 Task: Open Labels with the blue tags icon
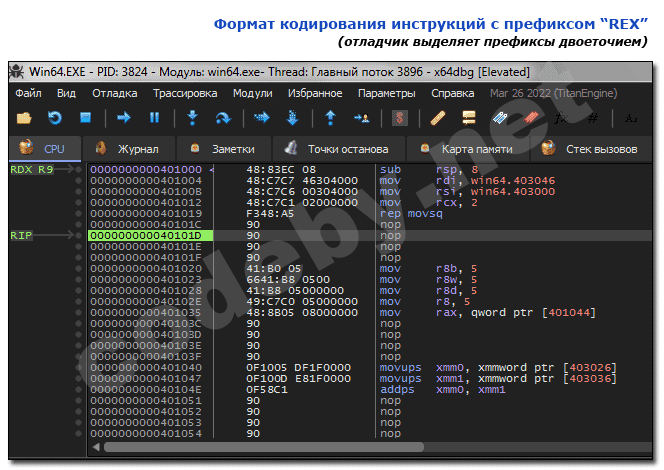coord(500,118)
